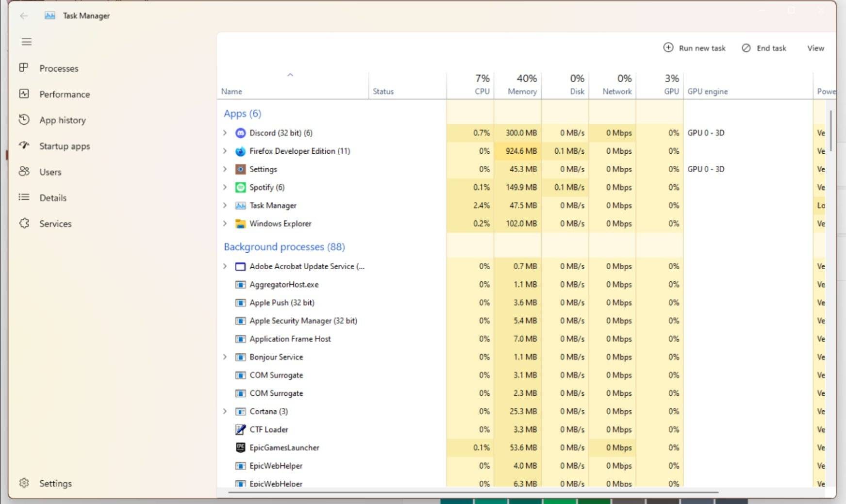Open the View menu
This screenshot has width=846, height=504.
(x=815, y=48)
